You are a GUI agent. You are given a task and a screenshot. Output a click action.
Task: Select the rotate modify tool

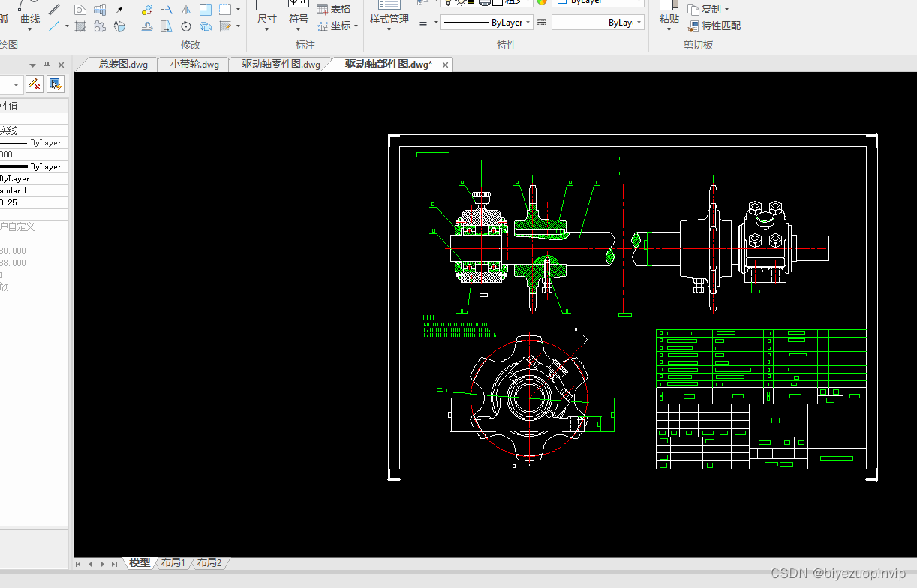click(x=186, y=26)
